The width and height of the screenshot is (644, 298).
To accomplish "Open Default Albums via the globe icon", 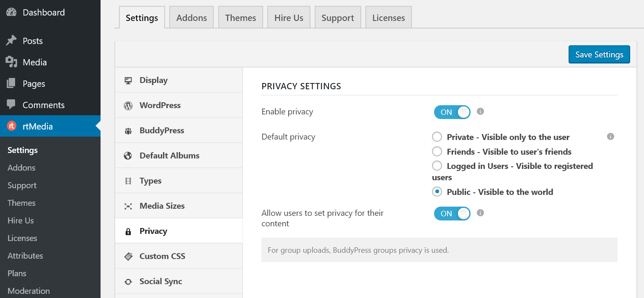I will tap(128, 155).
